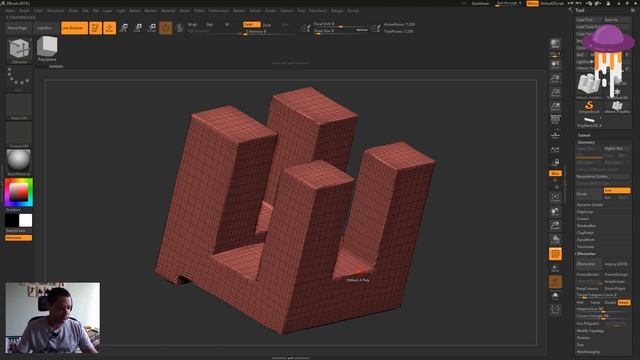640x360 pixels.
Task: Toggle the Rgb channel button
Action: coord(209,24)
